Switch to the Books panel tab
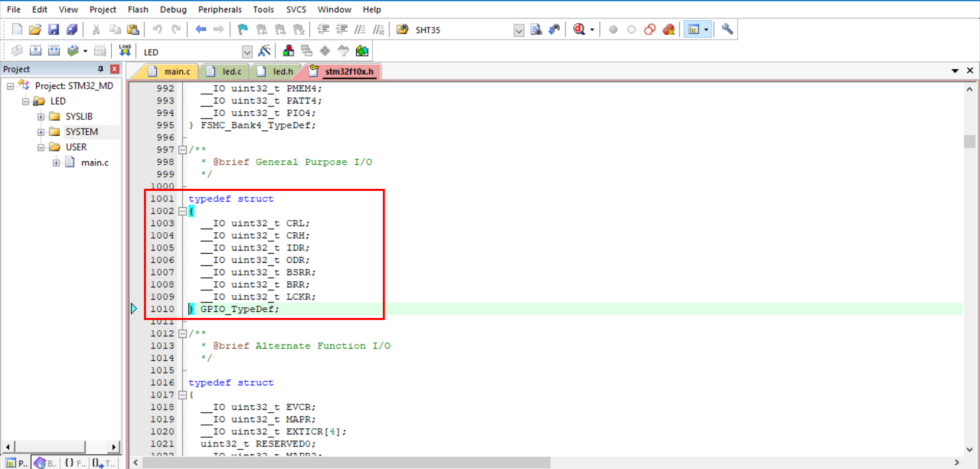980x469 pixels. click(46, 463)
